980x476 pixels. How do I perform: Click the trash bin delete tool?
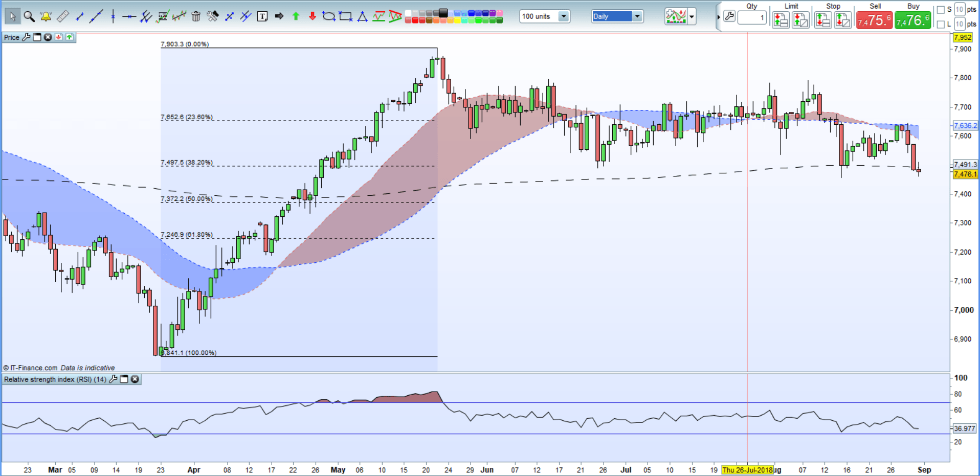(x=196, y=17)
